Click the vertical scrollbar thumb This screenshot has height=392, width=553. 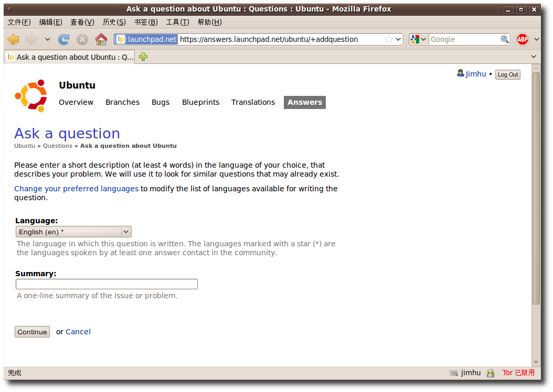pos(536,189)
